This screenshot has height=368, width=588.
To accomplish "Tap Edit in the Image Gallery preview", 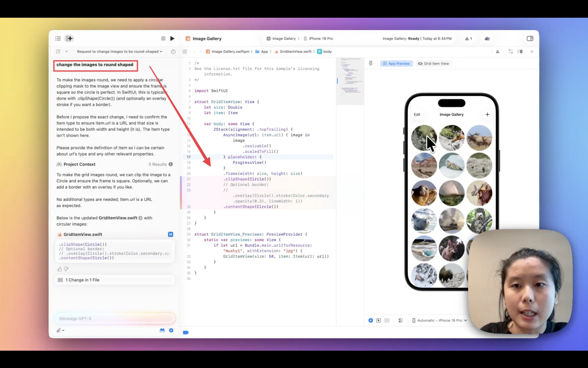I will pos(417,114).
